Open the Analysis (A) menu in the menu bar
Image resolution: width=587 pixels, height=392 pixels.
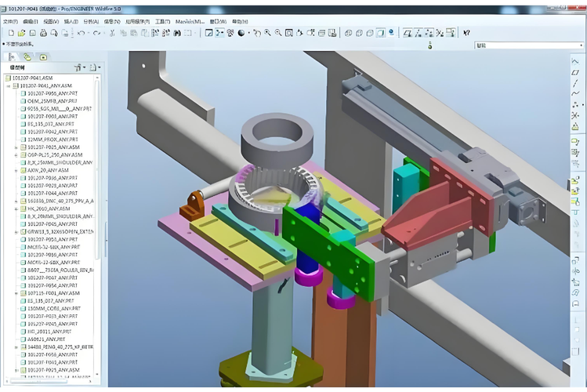click(x=91, y=22)
